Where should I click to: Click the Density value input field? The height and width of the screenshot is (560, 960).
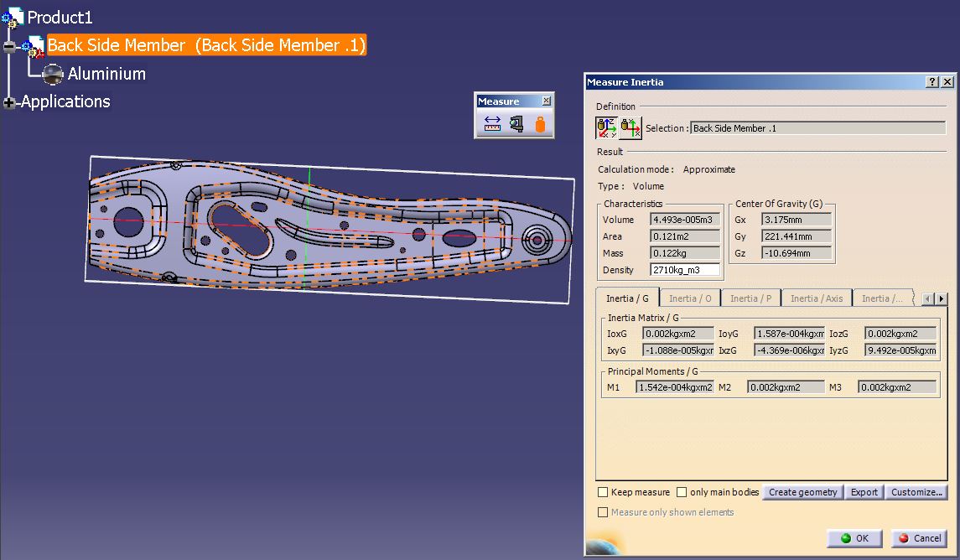coord(685,270)
